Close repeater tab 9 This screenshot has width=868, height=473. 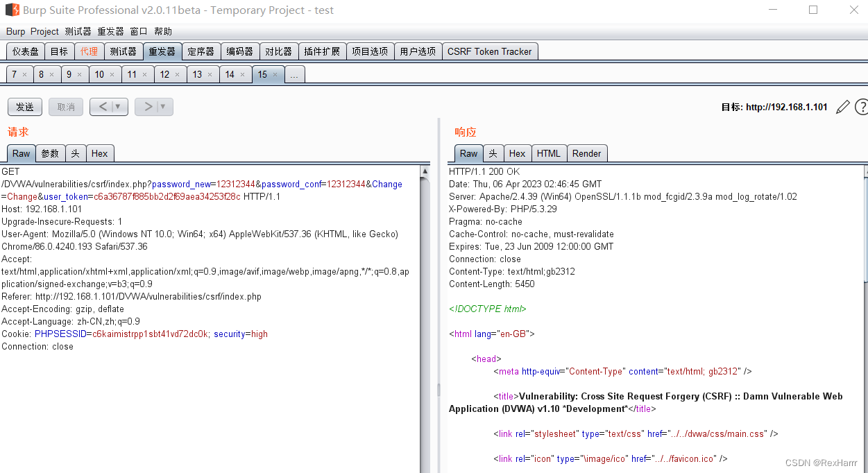[79, 74]
